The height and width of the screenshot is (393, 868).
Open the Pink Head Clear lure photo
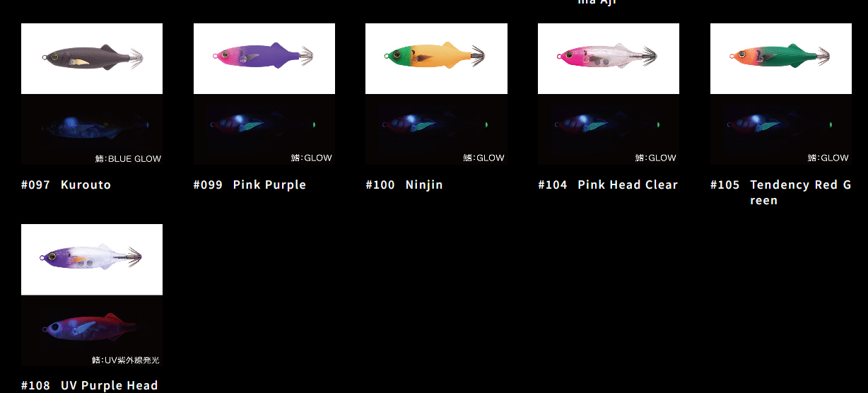pos(609,59)
